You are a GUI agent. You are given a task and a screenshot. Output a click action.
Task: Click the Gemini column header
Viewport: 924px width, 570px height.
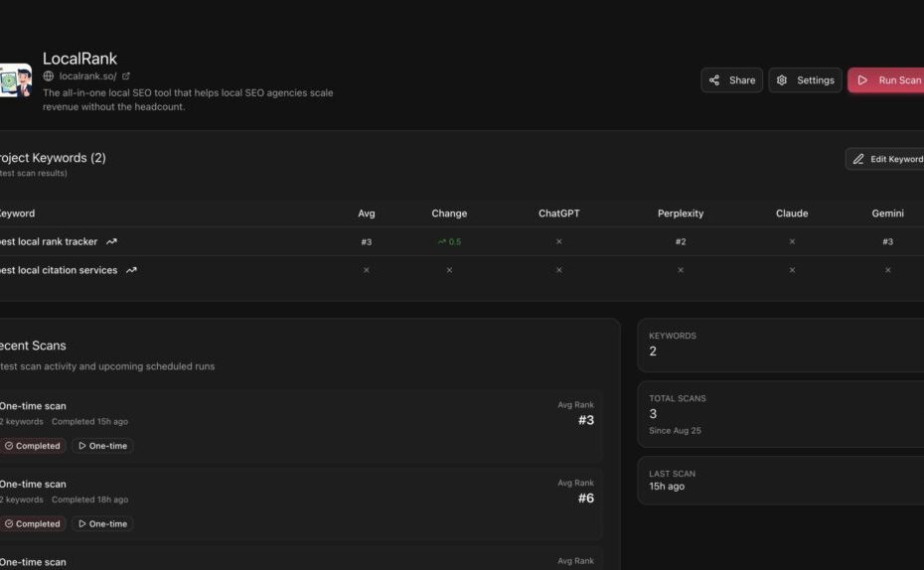[887, 214]
